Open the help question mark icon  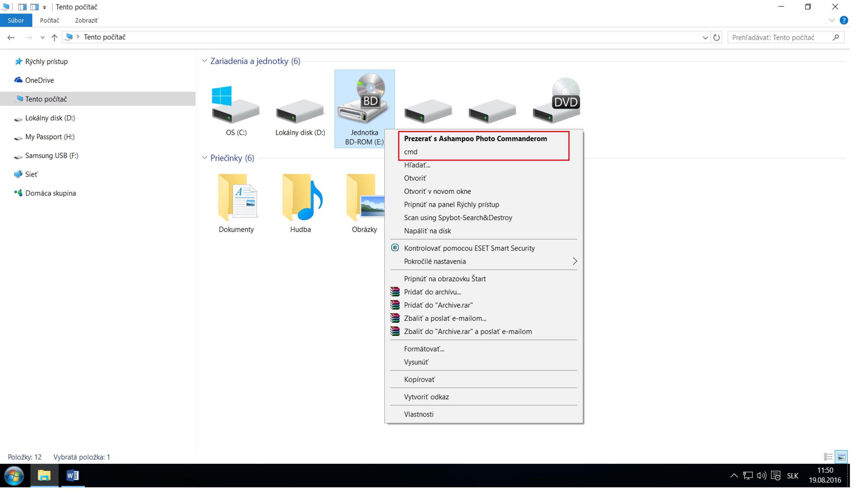844,20
